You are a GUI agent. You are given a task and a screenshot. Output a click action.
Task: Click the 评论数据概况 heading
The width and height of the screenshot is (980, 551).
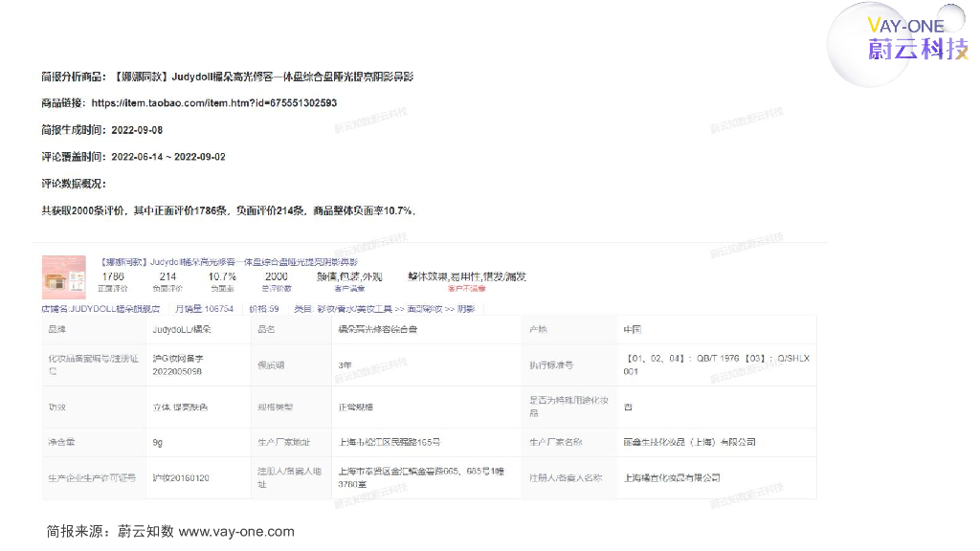point(74,184)
